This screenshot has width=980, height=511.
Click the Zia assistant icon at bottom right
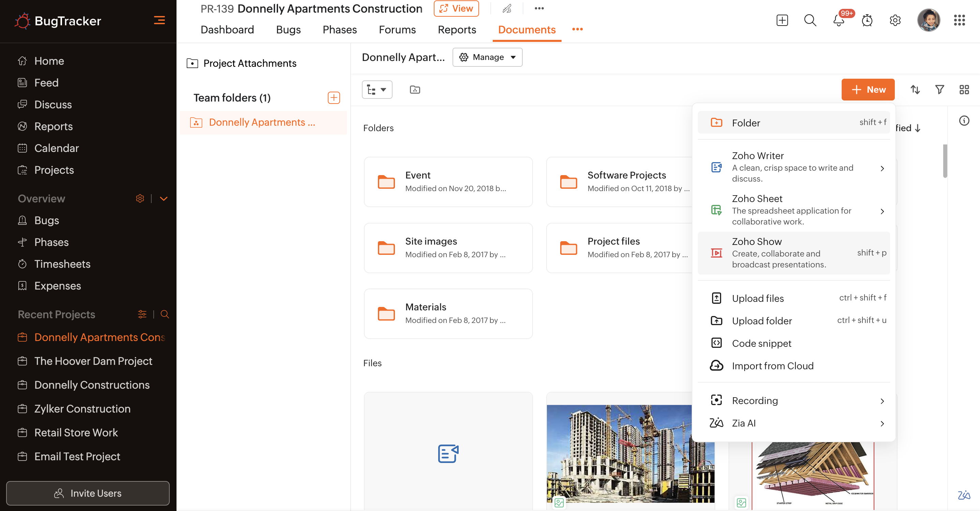[964, 495]
